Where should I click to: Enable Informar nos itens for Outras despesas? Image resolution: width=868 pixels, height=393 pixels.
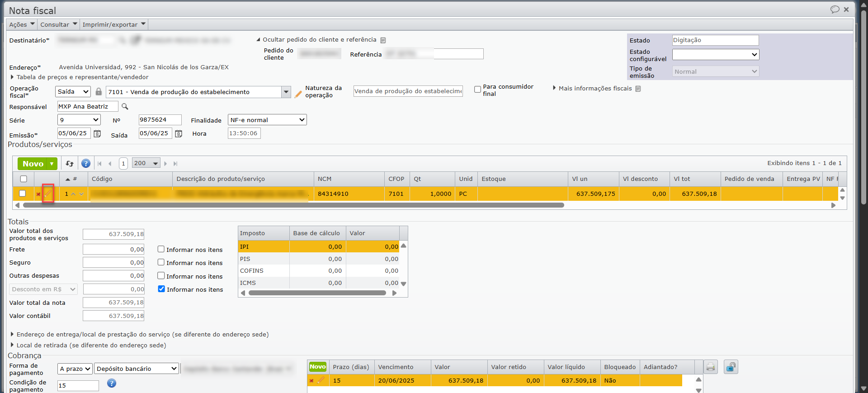click(161, 276)
